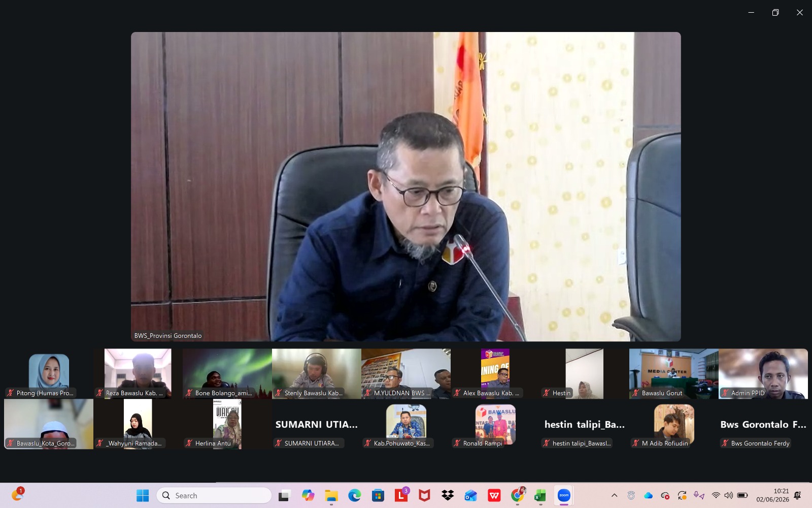Open McAfee from the taskbar

(x=424, y=495)
